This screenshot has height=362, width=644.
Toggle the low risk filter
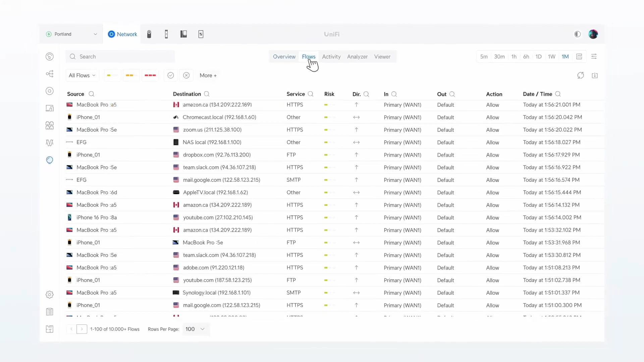(112, 75)
